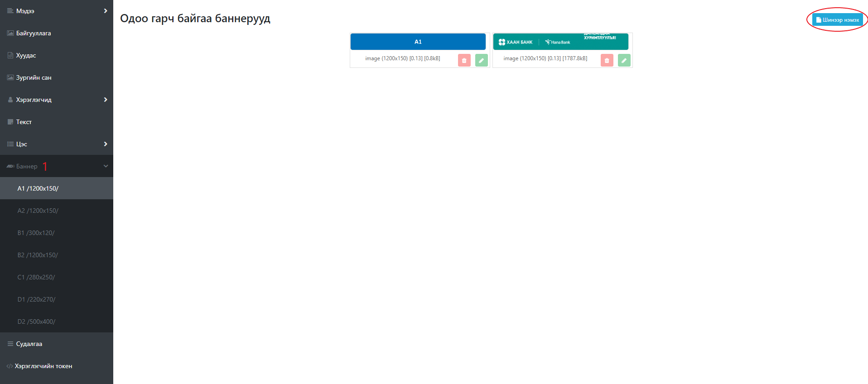This screenshot has width=868, height=384.
Task: Delete the A1 blue banner
Action: point(464,60)
